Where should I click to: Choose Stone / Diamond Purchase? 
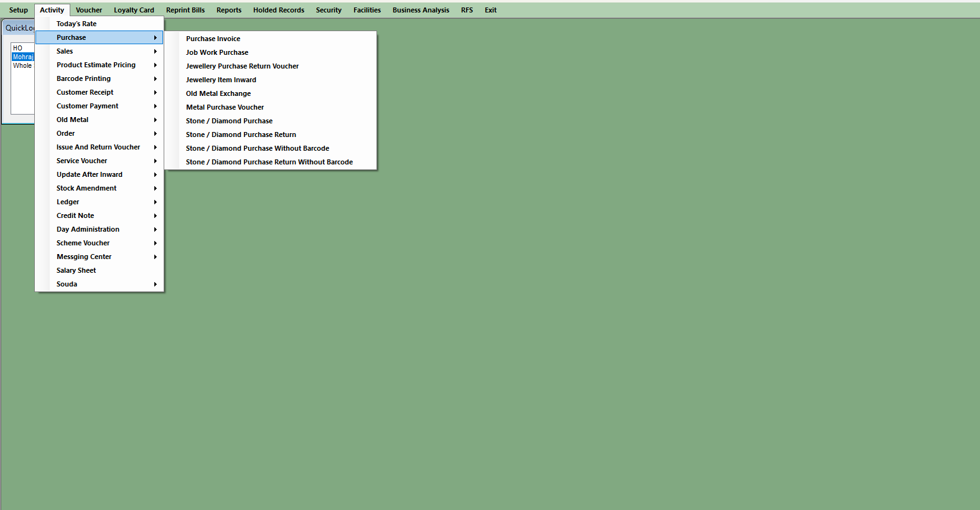271,121
